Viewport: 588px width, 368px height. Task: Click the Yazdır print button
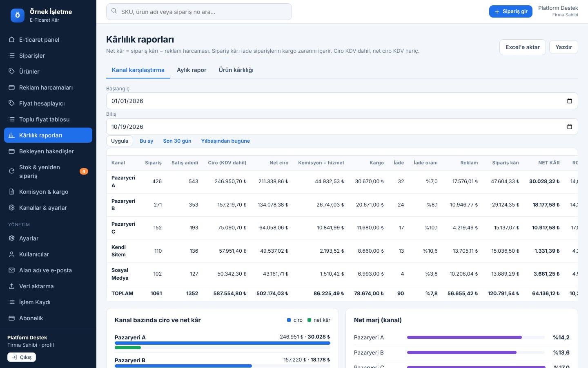[563, 47]
